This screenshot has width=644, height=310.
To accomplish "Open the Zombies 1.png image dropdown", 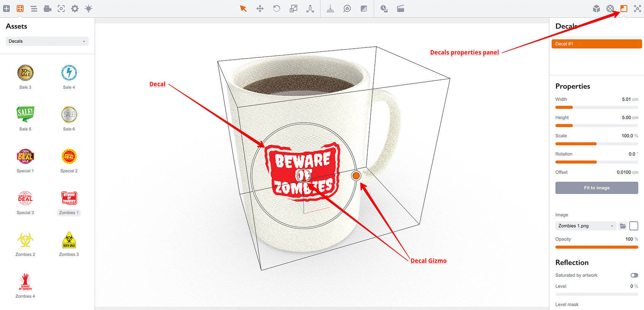I will [x=585, y=226].
